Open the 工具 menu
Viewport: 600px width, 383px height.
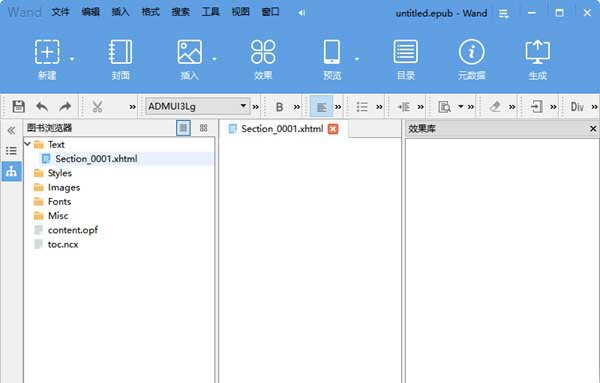point(210,12)
